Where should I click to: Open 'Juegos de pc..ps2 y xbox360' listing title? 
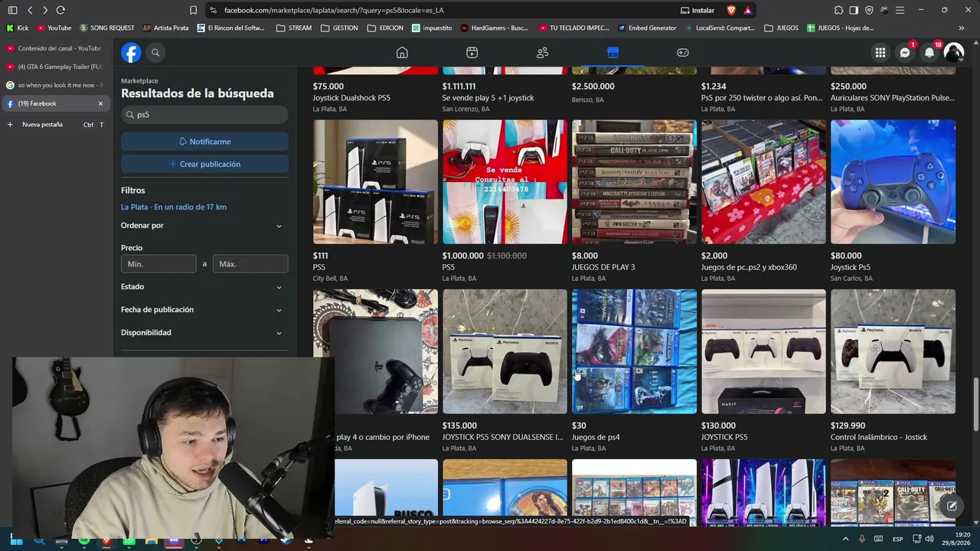(x=749, y=268)
